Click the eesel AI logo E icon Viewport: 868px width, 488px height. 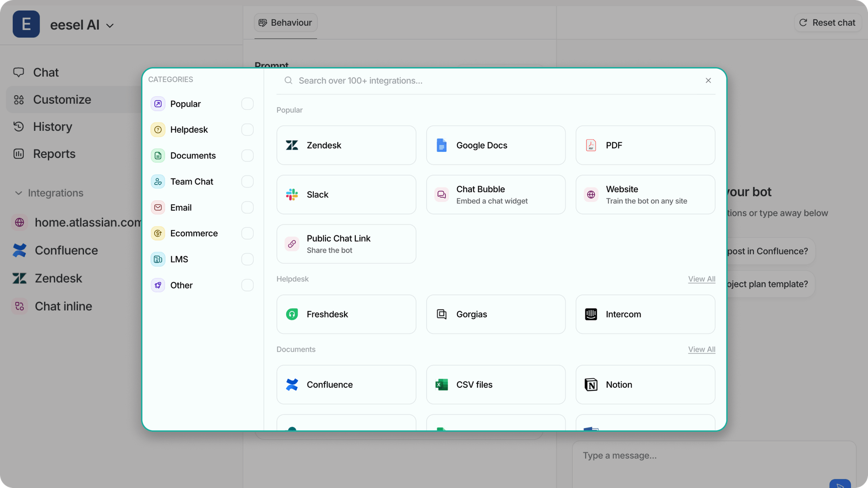(x=26, y=24)
